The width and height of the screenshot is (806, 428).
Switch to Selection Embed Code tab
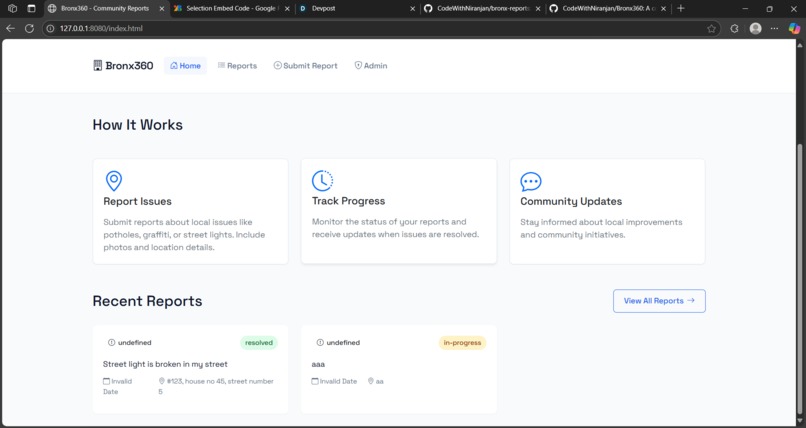click(x=232, y=9)
